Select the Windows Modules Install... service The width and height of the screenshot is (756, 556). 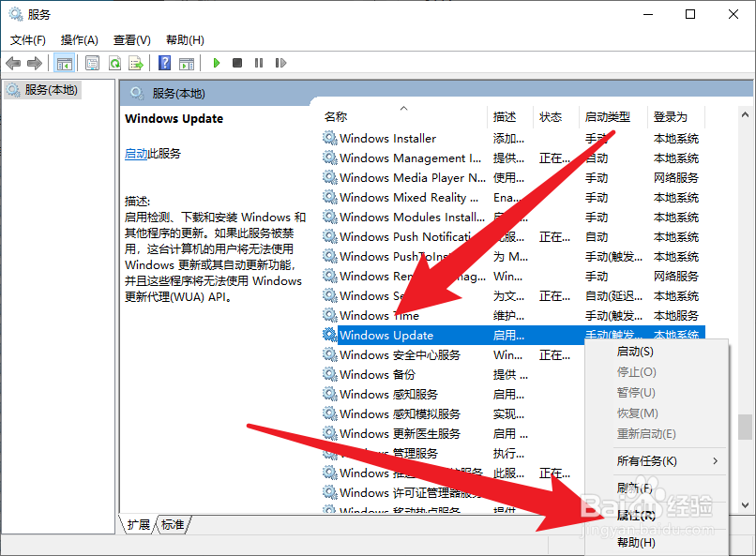(x=513, y=218)
